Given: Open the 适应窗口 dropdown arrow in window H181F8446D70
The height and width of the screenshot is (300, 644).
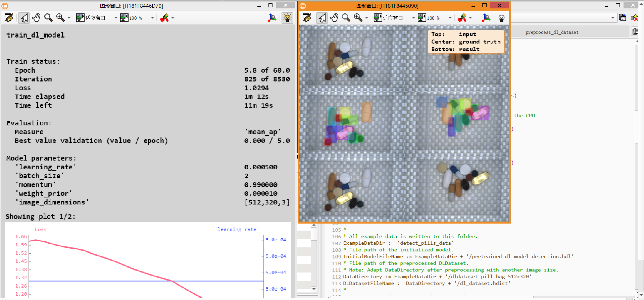Looking at the screenshot, I should [x=116, y=18].
